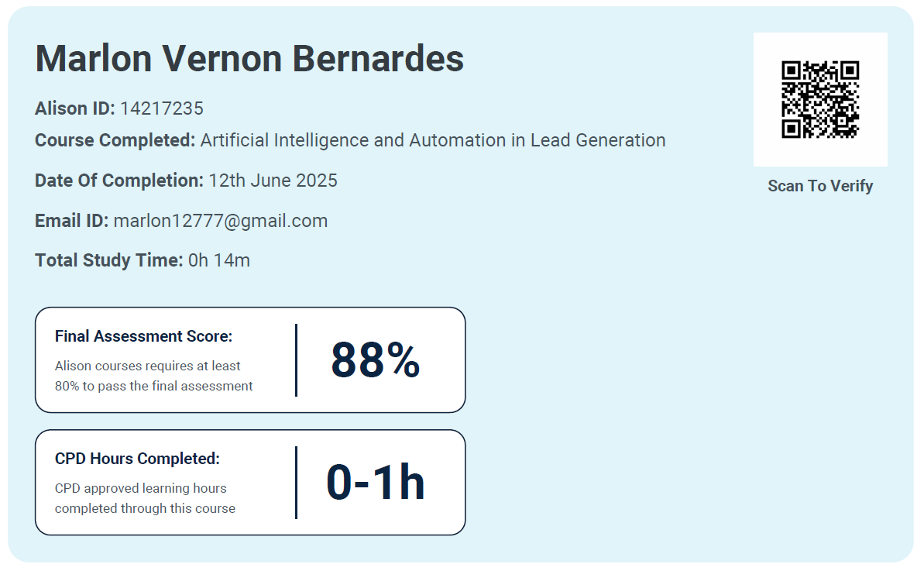The width and height of the screenshot is (924, 571).
Task: Select the 0h 14m study time value
Action: click(x=219, y=260)
